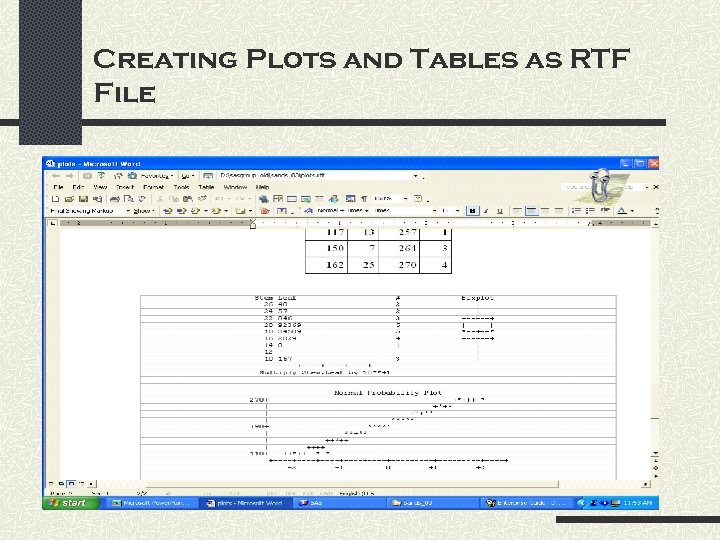Click the Accept Change icon
This screenshot has height=540, width=720.
[195, 211]
